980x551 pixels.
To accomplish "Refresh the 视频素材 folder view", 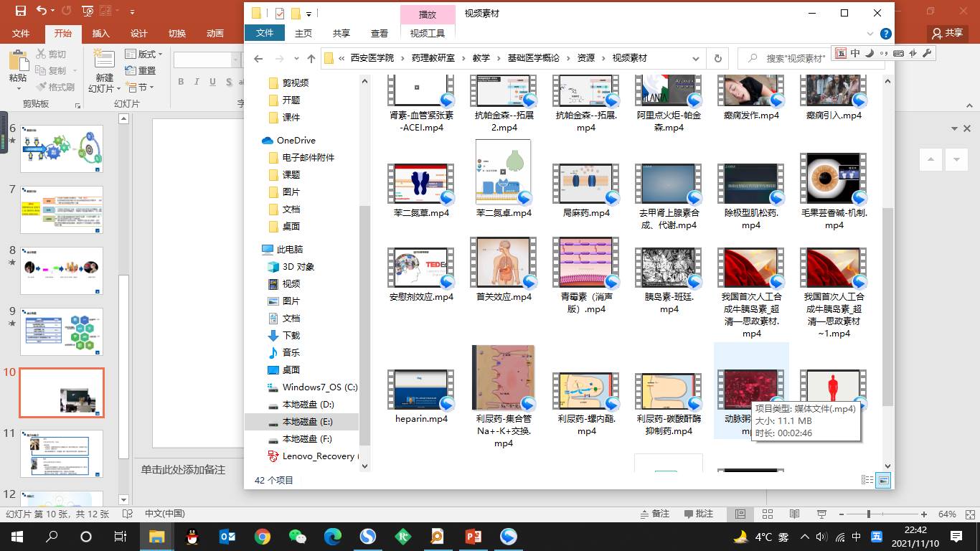I will pyautogui.click(x=717, y=59).
